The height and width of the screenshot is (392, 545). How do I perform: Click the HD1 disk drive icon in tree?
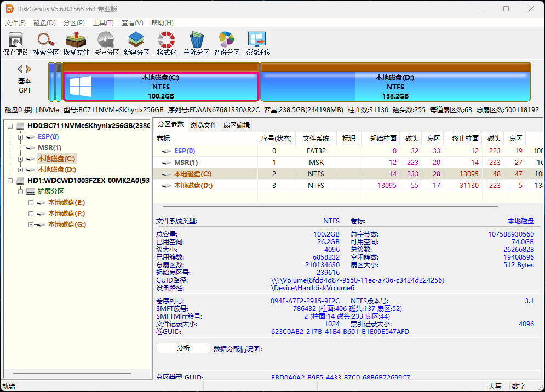20,180
